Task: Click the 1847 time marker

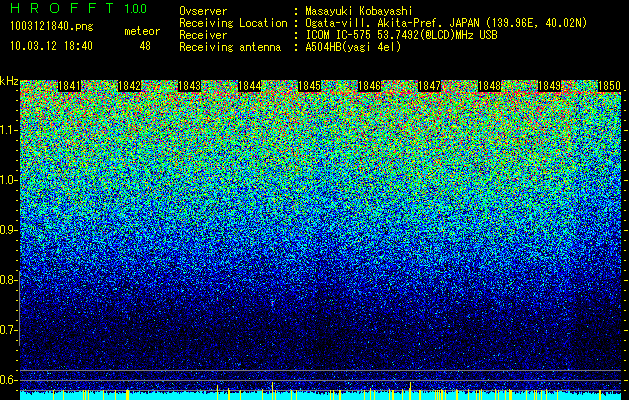Action: pyautogui.click(x=429, y=86)
